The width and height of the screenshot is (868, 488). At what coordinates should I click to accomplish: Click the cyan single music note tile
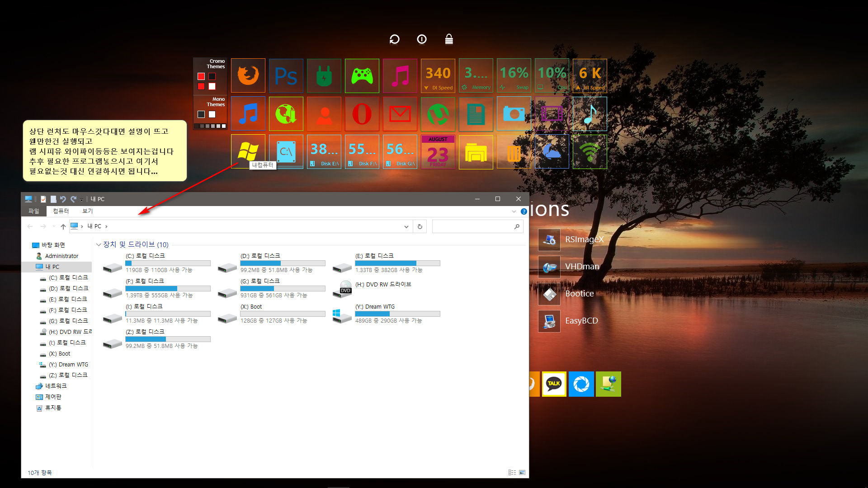[590, 114]
